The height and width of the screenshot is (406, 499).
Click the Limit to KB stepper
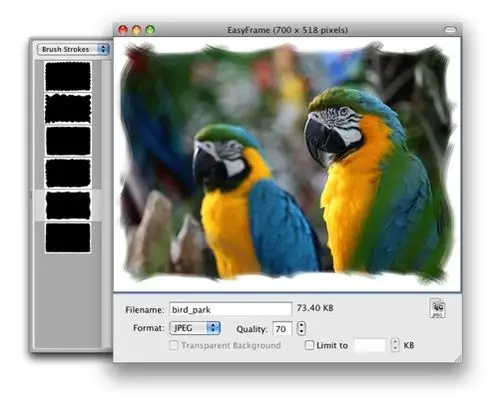click(x=395, y=345)
